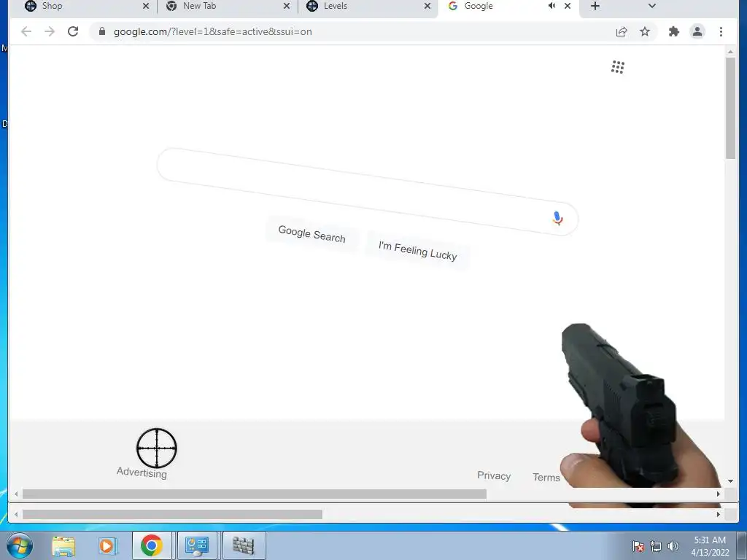Screen dimensions: 747x560
Task: Click the lower horizontal scrollbar thumb
Action: (172, 514)
